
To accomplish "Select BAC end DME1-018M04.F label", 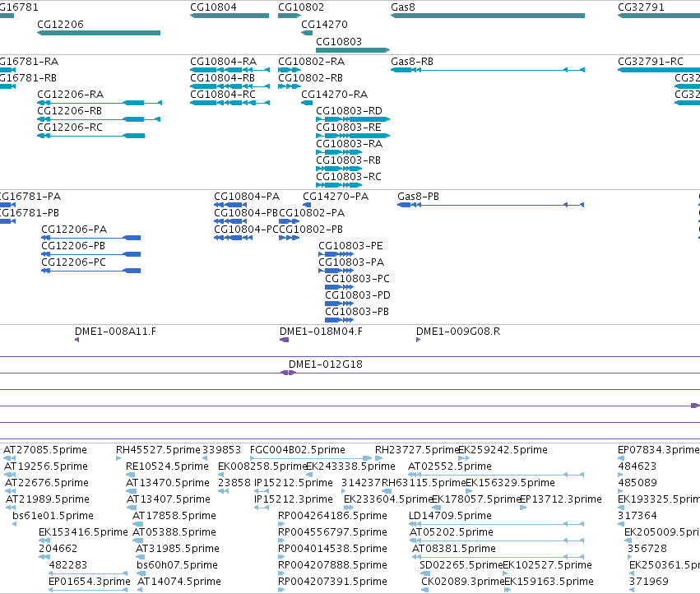I will tap(321, 332).
